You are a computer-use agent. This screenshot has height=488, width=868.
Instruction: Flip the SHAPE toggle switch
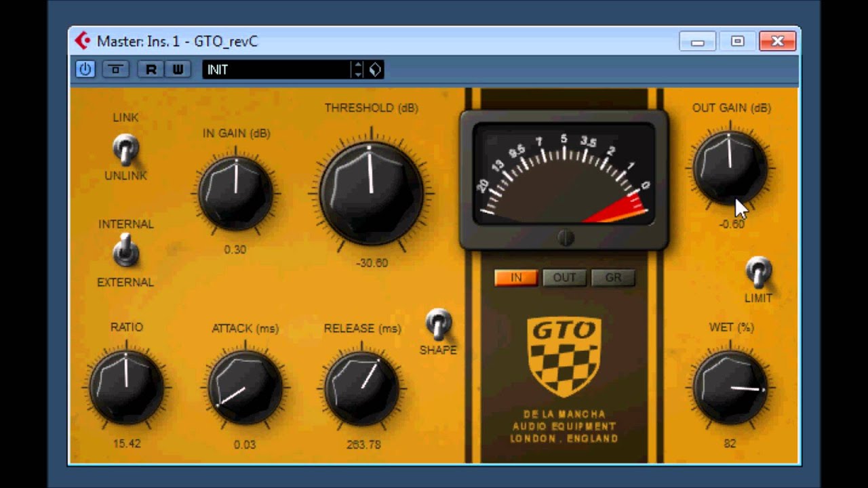[x=438, y=325]
